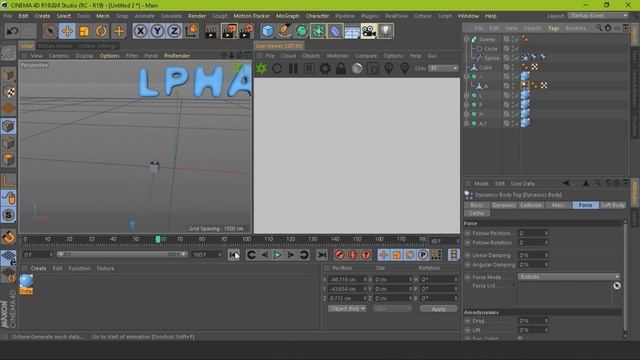
Task: Open Octane settings gear icon
Action: click(325, 68)
